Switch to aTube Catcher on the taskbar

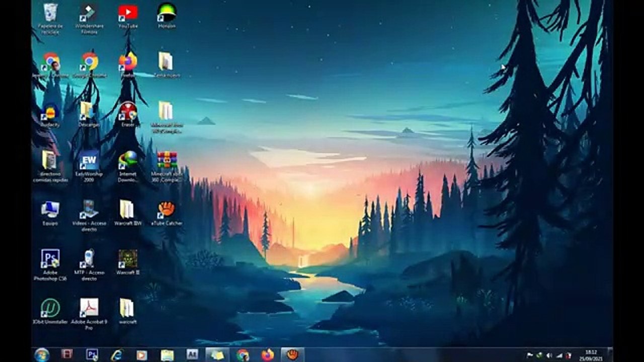293,354
